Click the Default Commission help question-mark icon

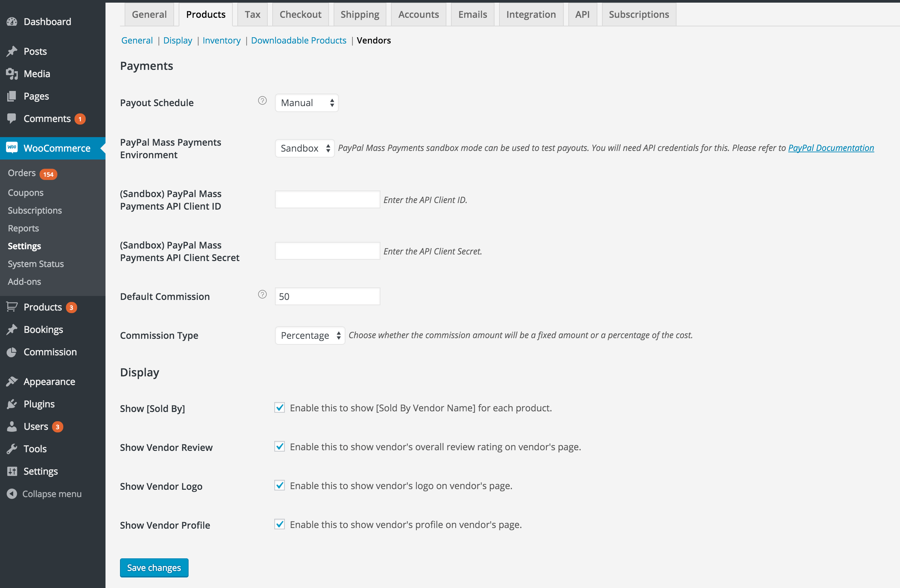[262, 294]
